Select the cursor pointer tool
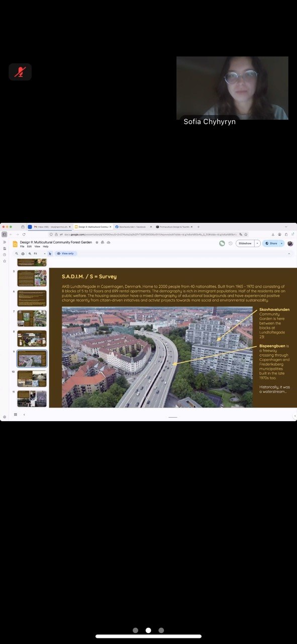 point(50,254)
